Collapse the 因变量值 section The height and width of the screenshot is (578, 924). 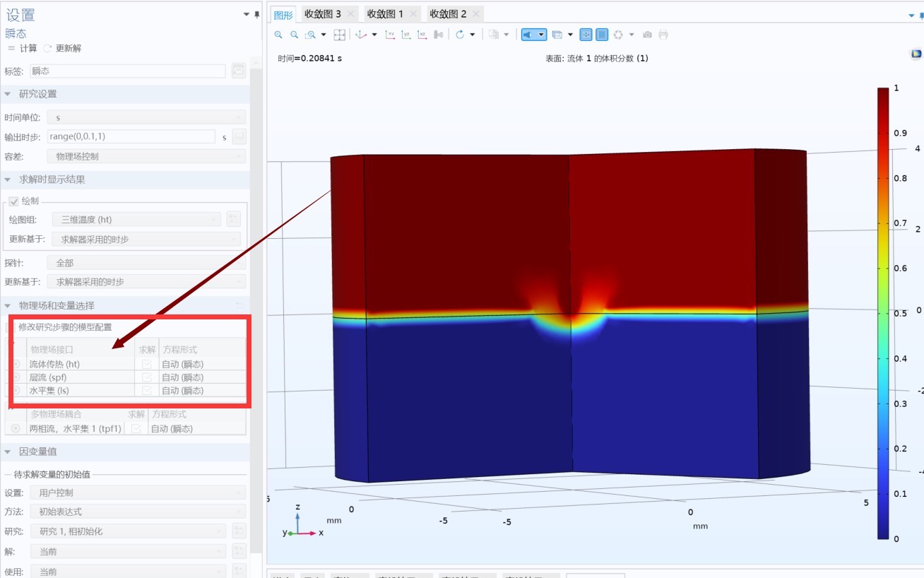click(8, 452)
